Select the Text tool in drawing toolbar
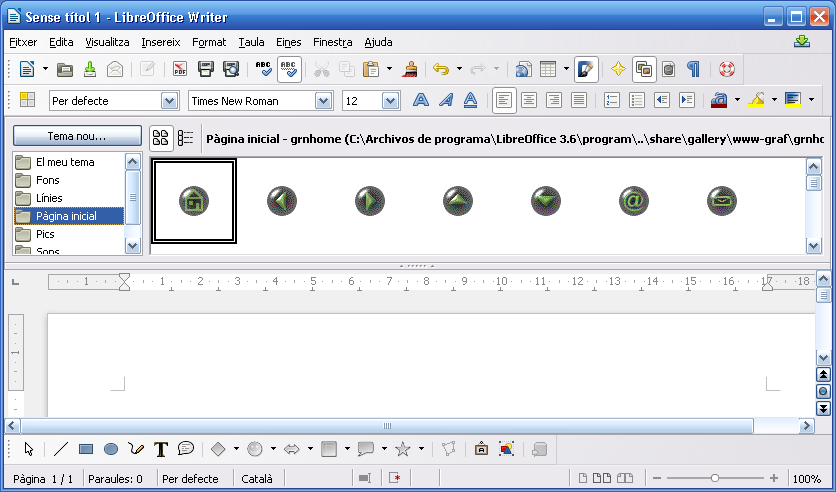This screenshot has width=836, height=492. (x=160, y=449)
